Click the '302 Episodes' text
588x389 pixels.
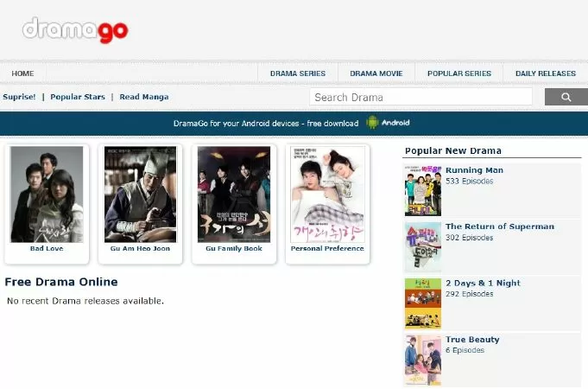coord(470,238)
